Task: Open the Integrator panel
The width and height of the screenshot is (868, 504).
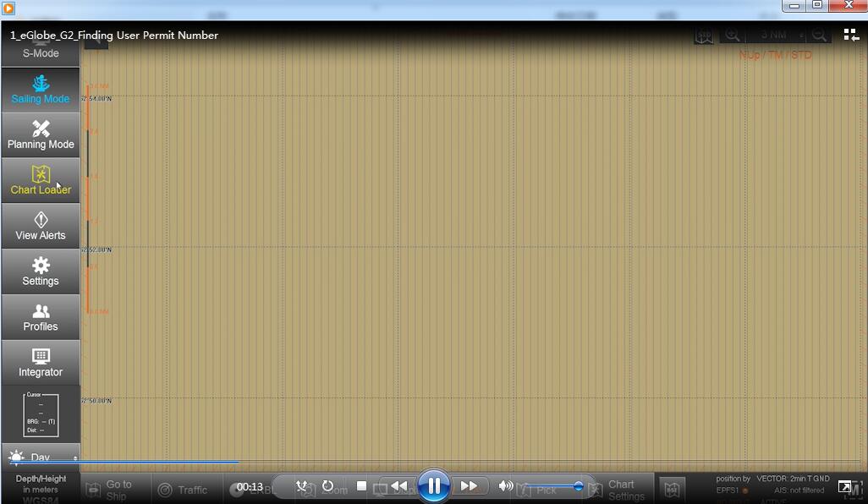Action: (x=41, y=363)
